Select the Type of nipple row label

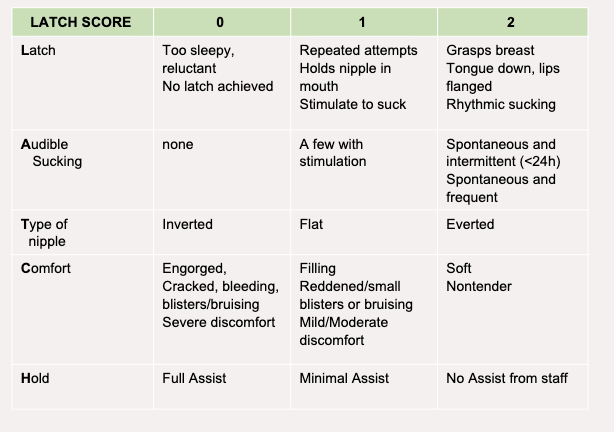[x=45, y=232]
